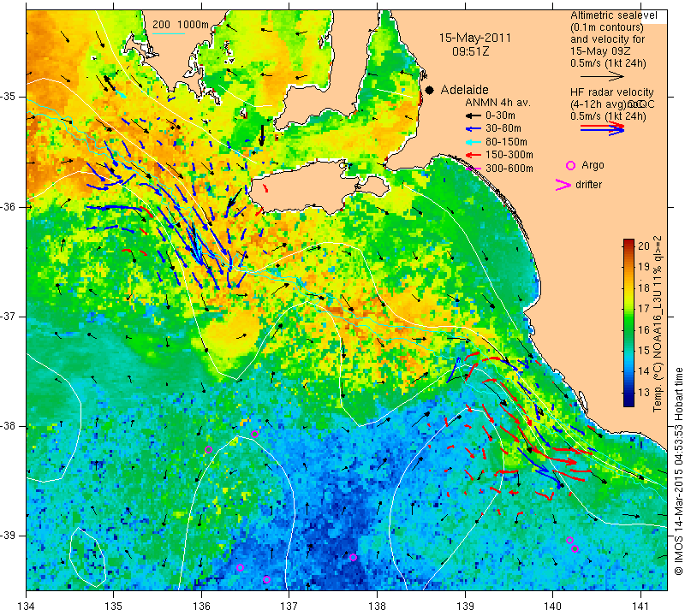Click the island landmass south of Adelaide
Viewport: 685px width, 616px height.
(319, 187)
